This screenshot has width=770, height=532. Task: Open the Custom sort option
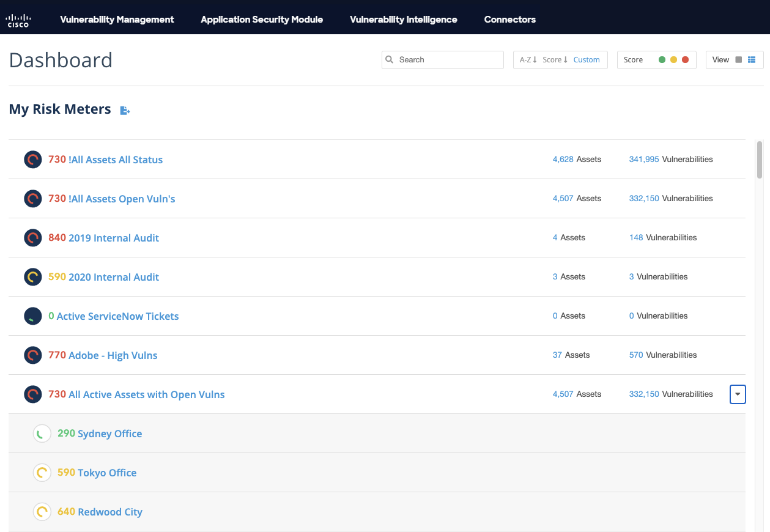pyautogui.click(x=587, y=59)
